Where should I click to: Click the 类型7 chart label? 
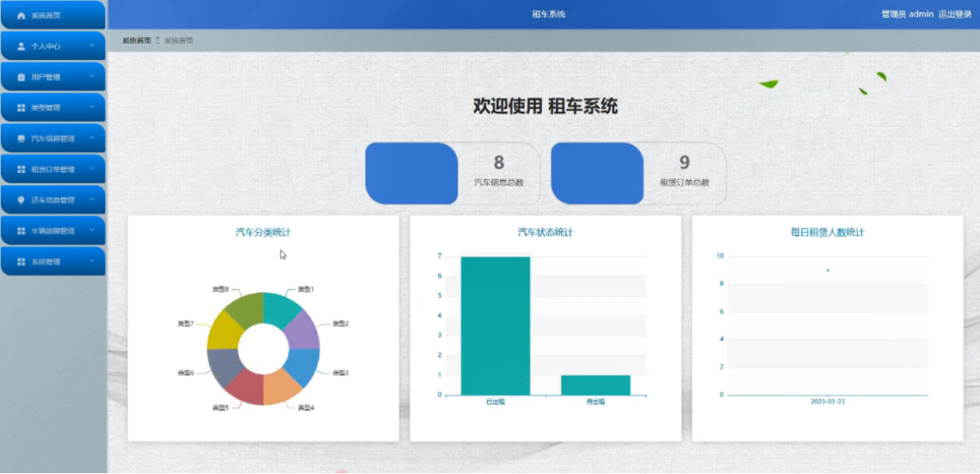(x=186, y=324)
